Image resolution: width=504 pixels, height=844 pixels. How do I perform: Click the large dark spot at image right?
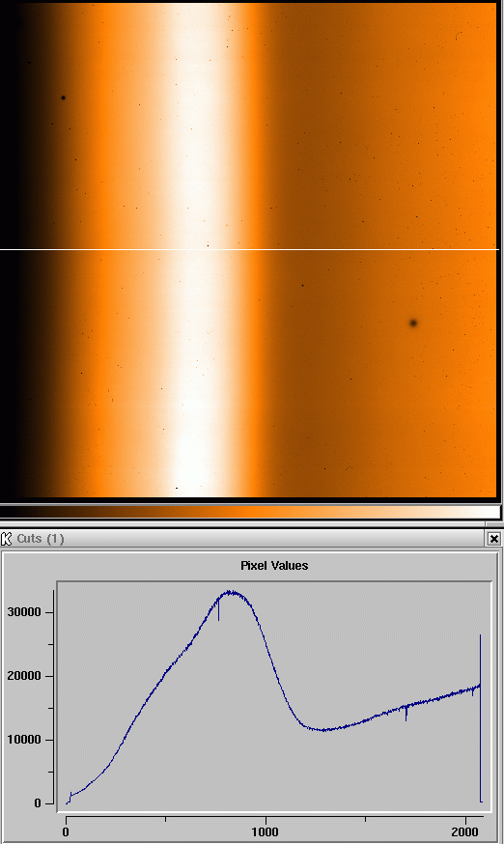point(413,323)
